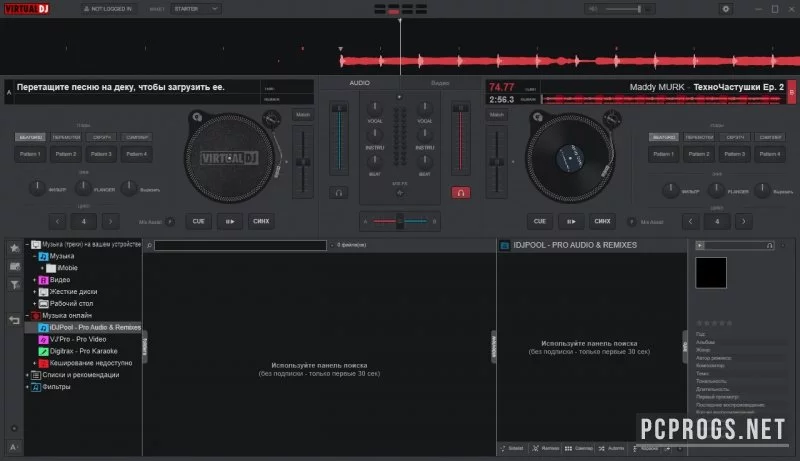Toggle play/pause on the right deck
This screenshot has width=800, height=461.
[x=571, y=221]
